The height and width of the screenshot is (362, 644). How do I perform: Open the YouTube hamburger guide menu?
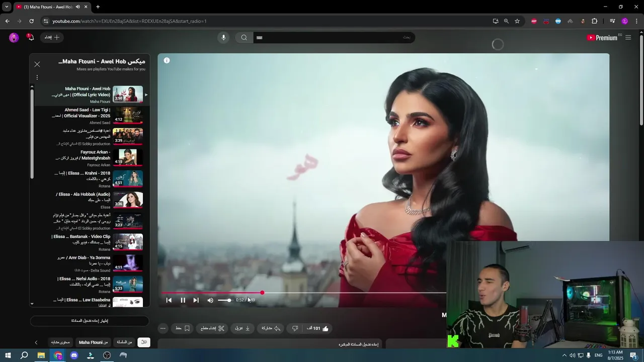pyautogui.click(x=628, y=38)
